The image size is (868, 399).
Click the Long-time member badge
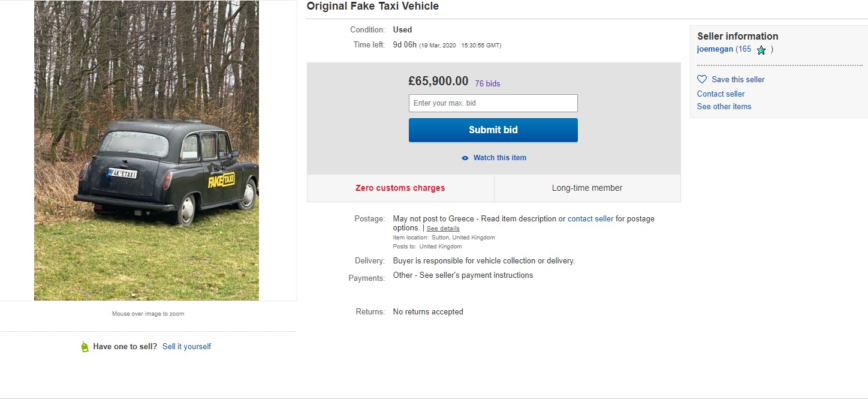point(587,188)
